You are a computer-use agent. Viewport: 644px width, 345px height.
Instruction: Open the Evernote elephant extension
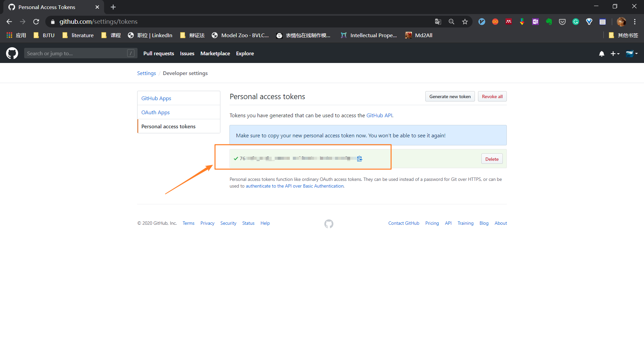tap(549, 22)
